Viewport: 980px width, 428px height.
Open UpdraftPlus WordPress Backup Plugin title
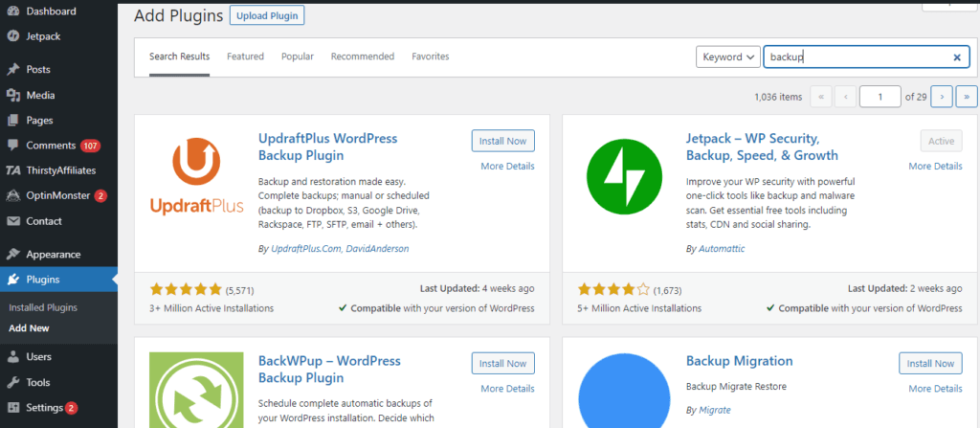point(327,146)
